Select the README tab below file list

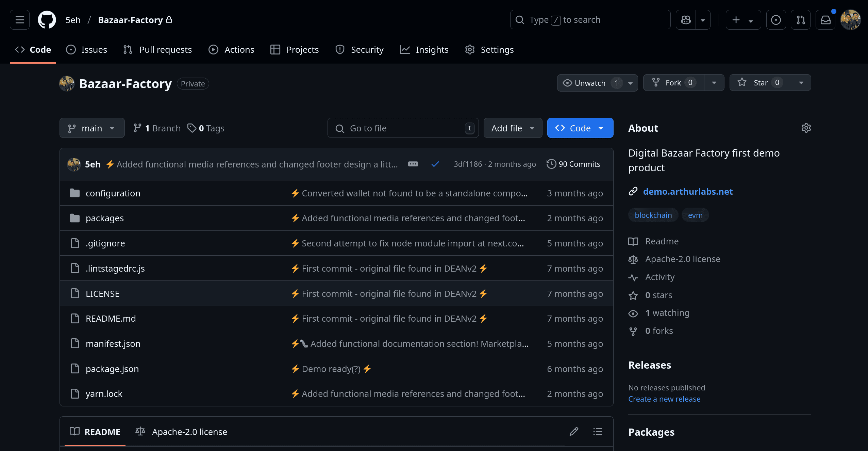(95, 432)
